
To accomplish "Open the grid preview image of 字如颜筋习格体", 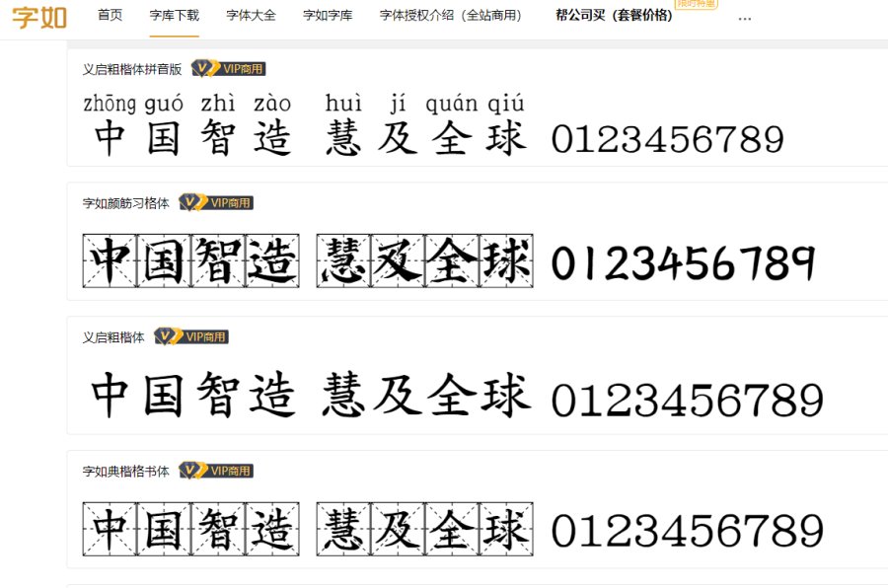I will point(450,260).
